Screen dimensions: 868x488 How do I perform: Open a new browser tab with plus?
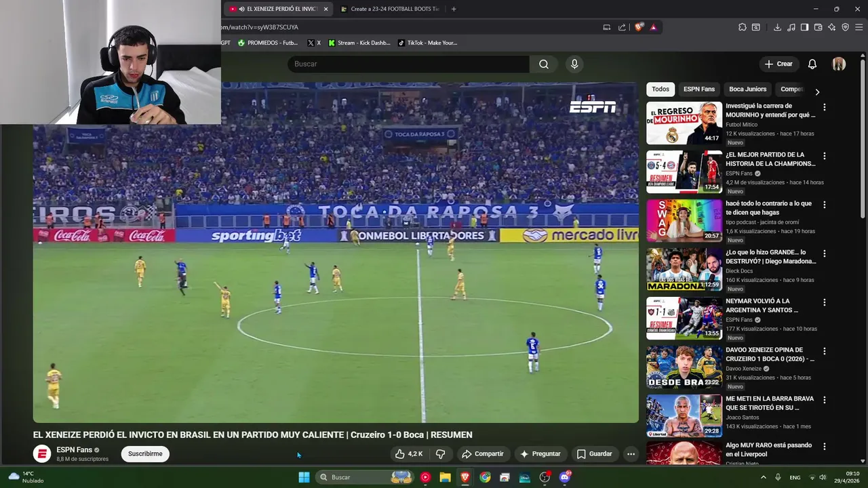tap(454, 9)
